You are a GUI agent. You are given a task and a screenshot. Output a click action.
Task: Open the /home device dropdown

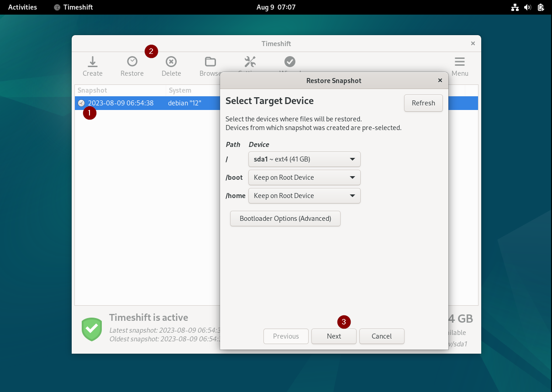pyautogui.click(x=305, y=196)
